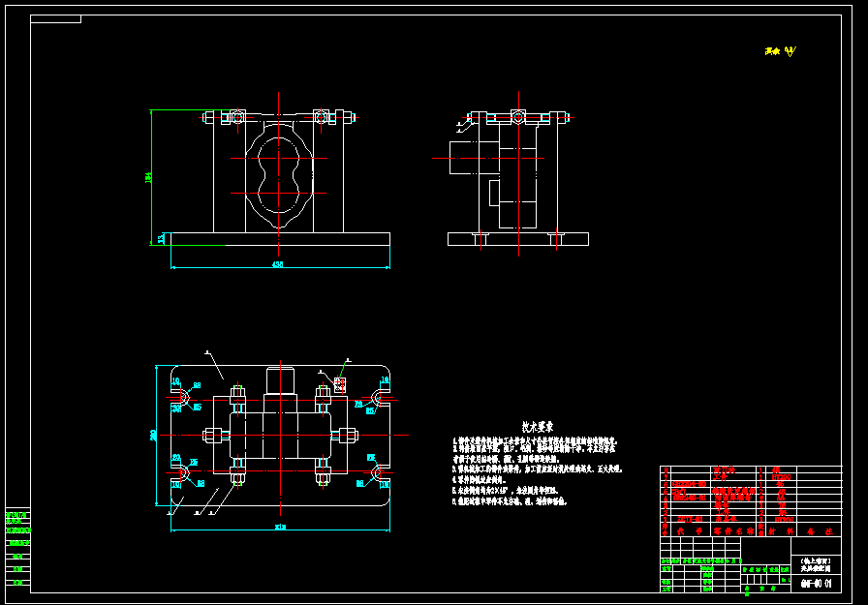Click the small square locating pin in plan view
Image resolution: width=868 pixels, height=605 pixels.
(x=340, y=385)
